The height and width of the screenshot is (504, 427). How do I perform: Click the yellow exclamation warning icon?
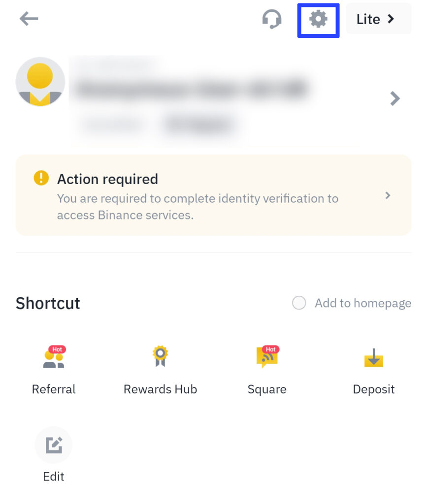tap(41, 178)
